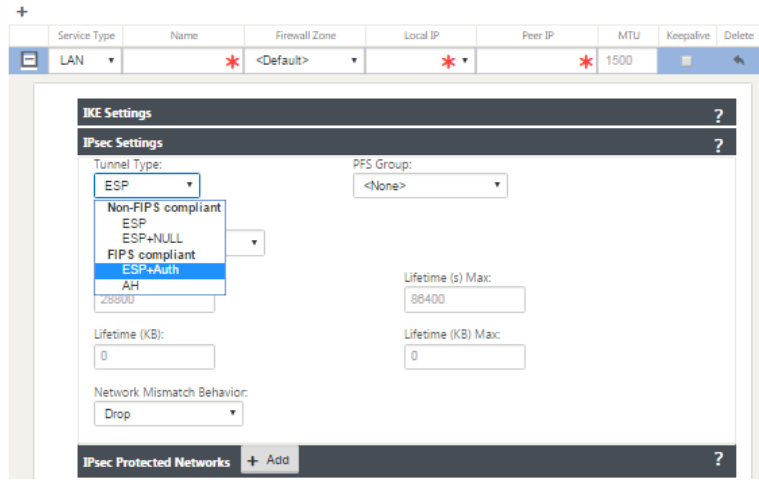The width and height of the screenshot is (759, 480).
Task: Open the Firewall Zone dropdown
Action: tap(306, 61)
